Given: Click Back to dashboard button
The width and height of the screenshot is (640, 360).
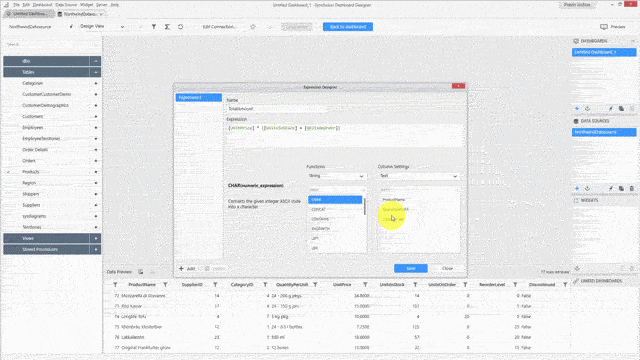Looking at the screenshot, I should click(x=348, y=27).
